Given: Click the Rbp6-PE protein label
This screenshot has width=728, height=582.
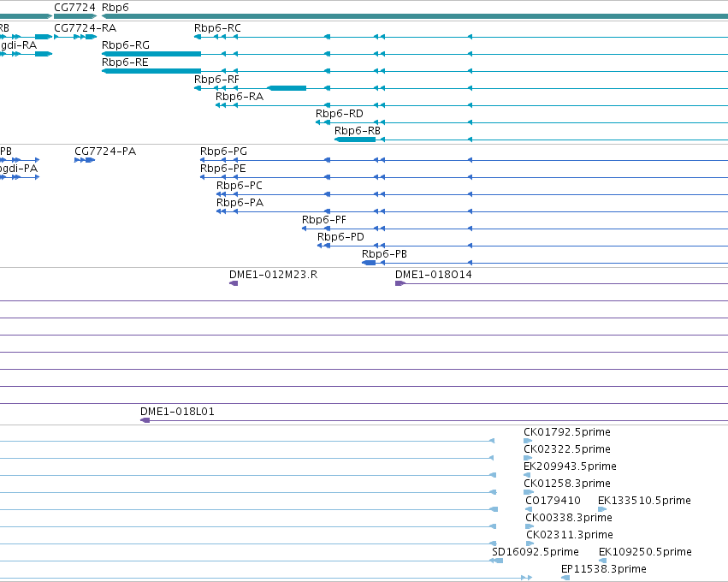Looking at the screenshot, I should point(223,169).
